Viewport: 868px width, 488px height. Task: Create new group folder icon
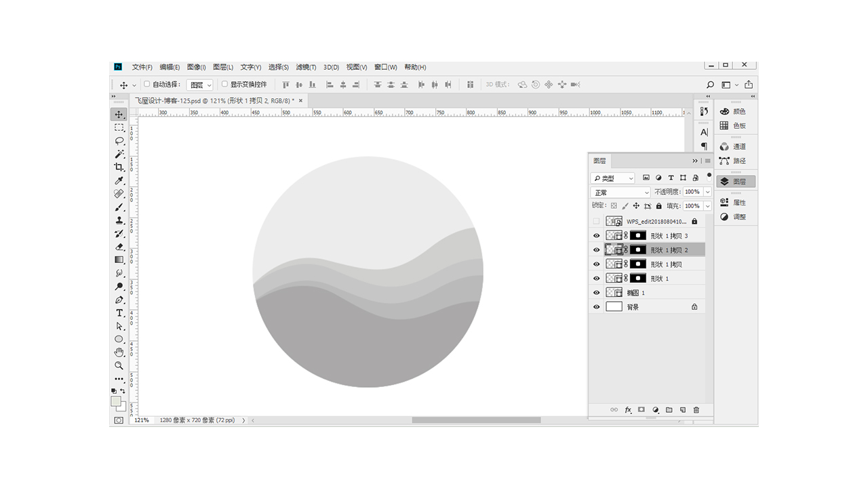tap(669, 410)
